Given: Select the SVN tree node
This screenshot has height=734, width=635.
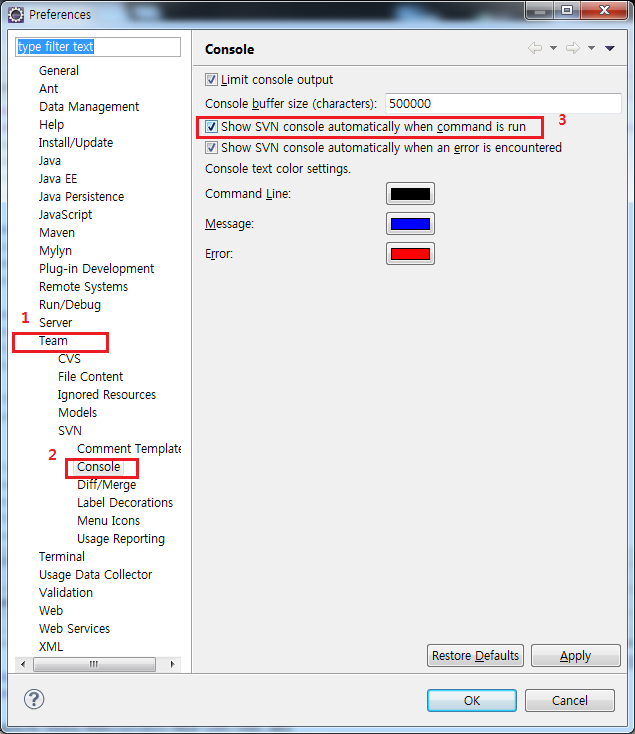Looking at the screenshot, I should pyautogui.click(x=70, y=431).
